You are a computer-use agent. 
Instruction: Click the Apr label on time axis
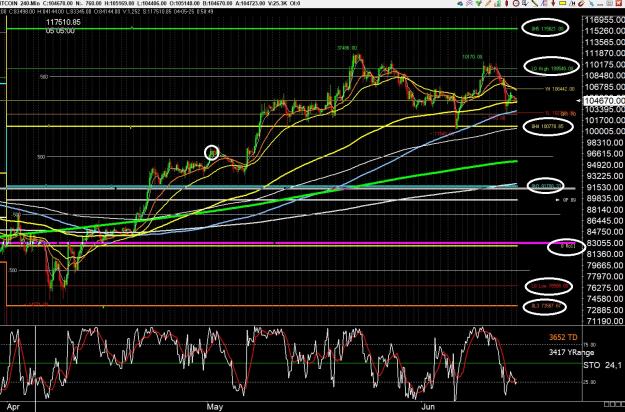13,407
